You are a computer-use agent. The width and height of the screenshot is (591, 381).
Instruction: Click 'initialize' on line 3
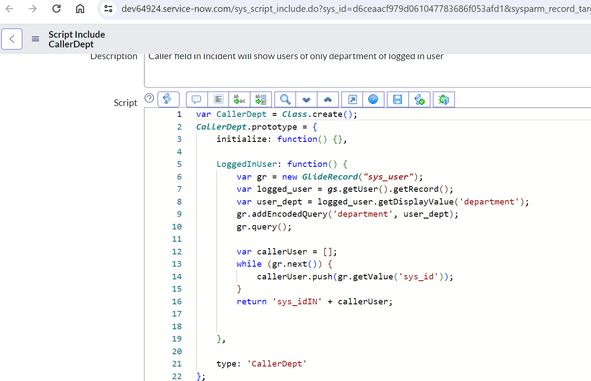pyautogui.click(x=241, y=139)
